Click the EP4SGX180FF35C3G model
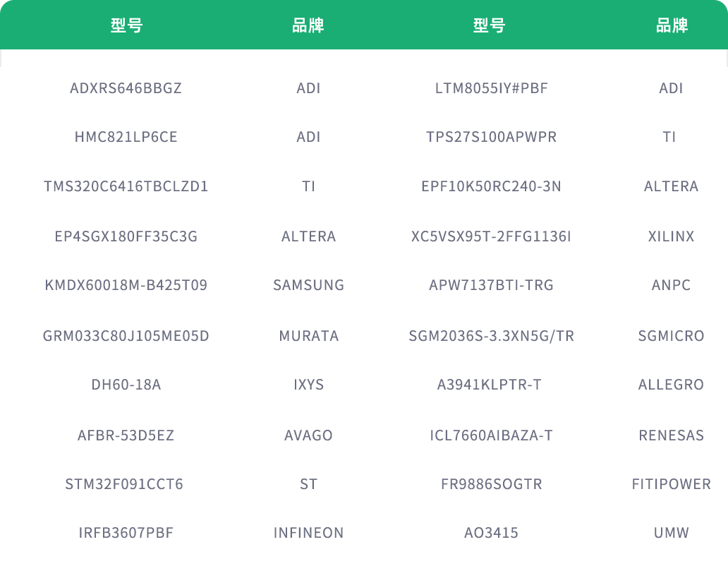728x566 pixels. tap(126, 236)
